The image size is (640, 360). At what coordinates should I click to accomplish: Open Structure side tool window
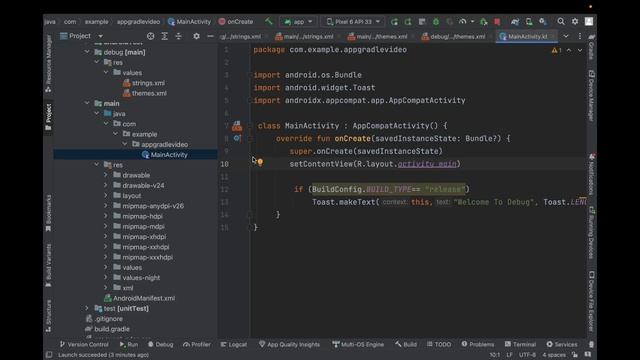(49, 316)
